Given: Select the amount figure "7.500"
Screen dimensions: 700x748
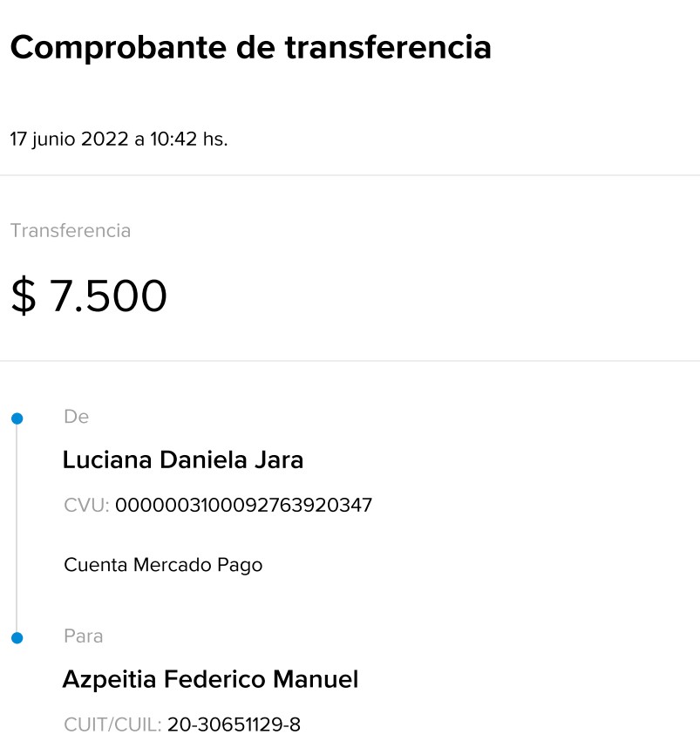Looking at the screenshot, I should tap(108, 296).
